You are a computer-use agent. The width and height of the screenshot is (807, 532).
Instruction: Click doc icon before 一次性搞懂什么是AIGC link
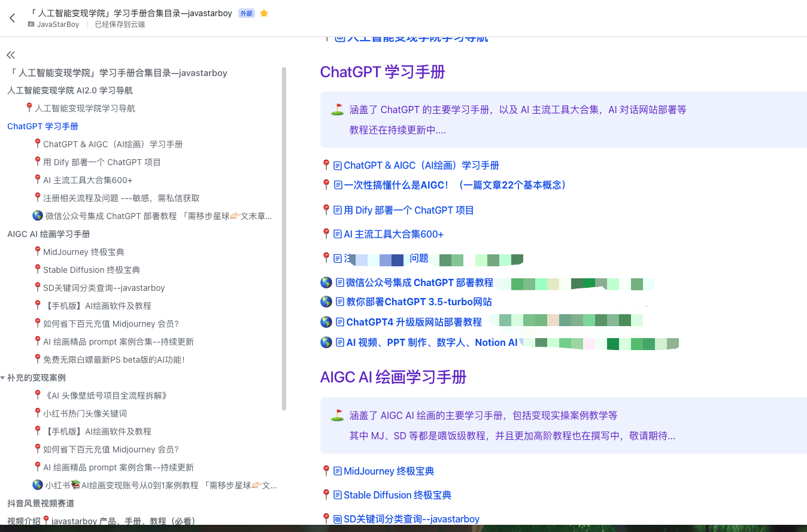(338, 185)
